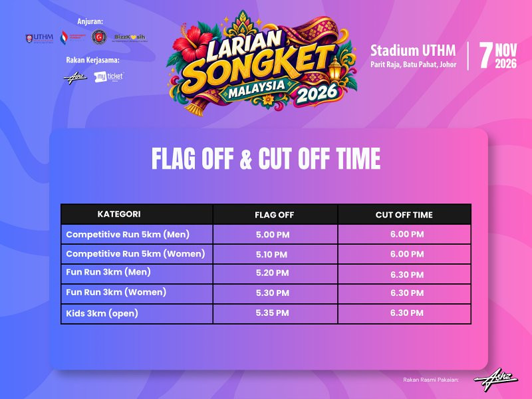This screenshot has height=399, width=532.
Task: Click the Ashz logo beside Rakan Rasmi Pakaian
Action: pyautogui.click(x=495, y=379)
